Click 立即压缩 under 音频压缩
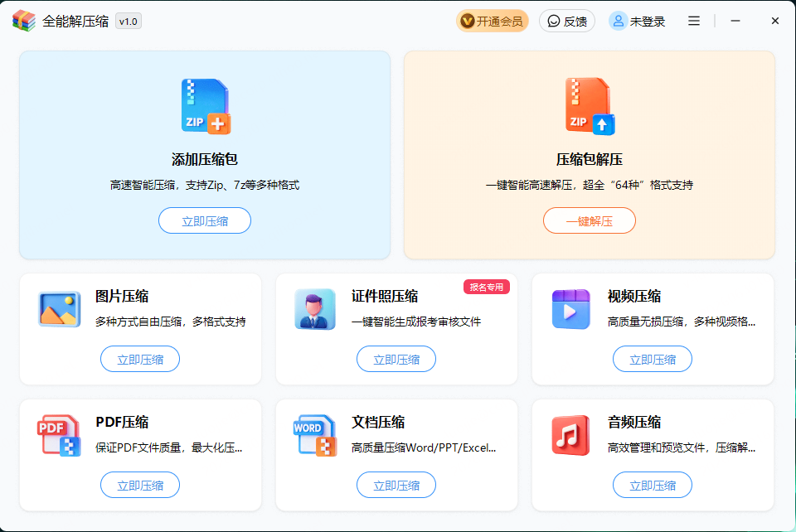The height and width of the screenshot is (532, 796). 653,486
